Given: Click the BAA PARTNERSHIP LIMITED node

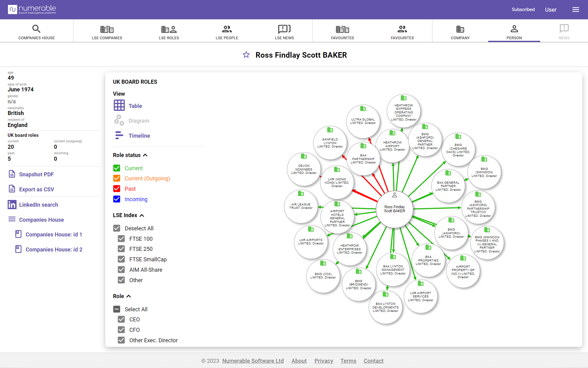Looking at the screenshot, I should coord(364,159).
